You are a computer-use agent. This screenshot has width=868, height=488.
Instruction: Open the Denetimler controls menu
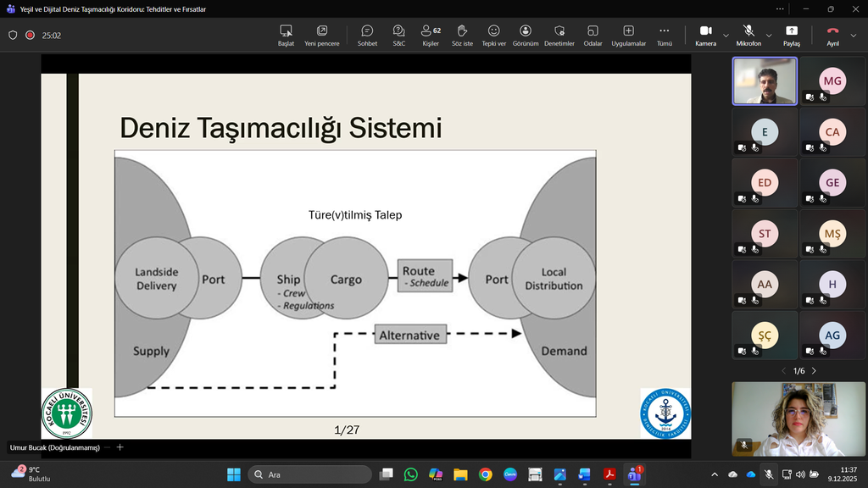click(559, 35)
